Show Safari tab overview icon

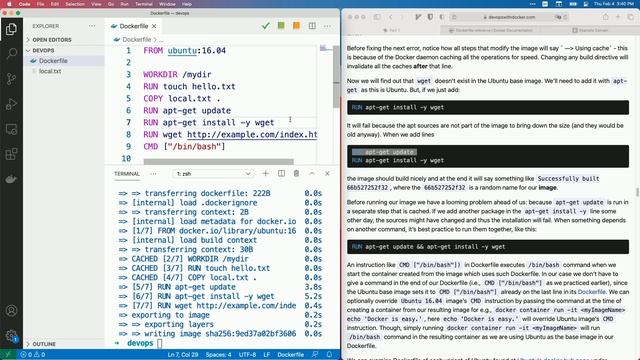pos(631,17)
